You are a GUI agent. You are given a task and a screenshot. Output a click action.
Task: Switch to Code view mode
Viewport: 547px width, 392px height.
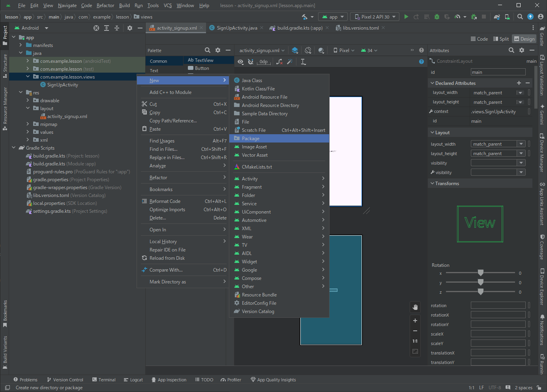pos(479,39)
